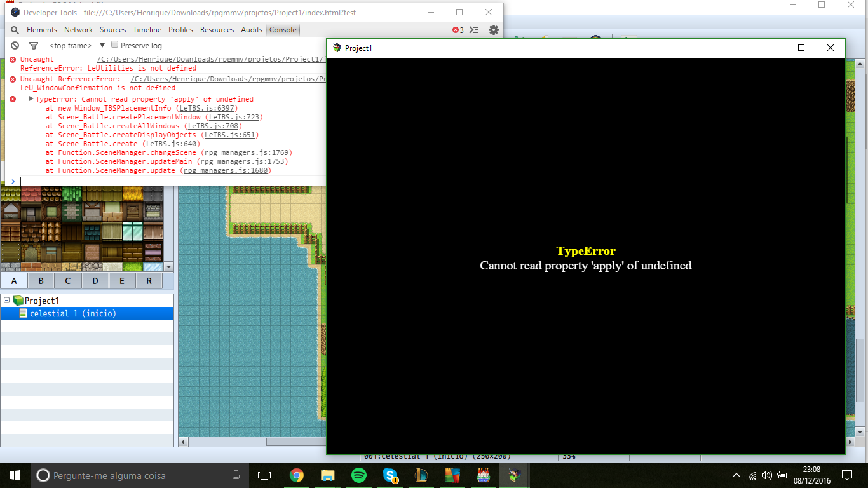Click the console command input line
Screen dimensions: 868x488
(x=172, y=181)
